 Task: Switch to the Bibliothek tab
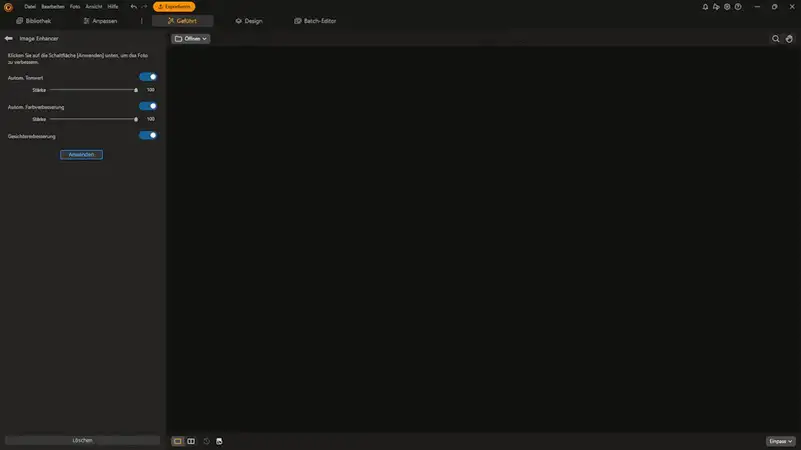pos(34,21)
